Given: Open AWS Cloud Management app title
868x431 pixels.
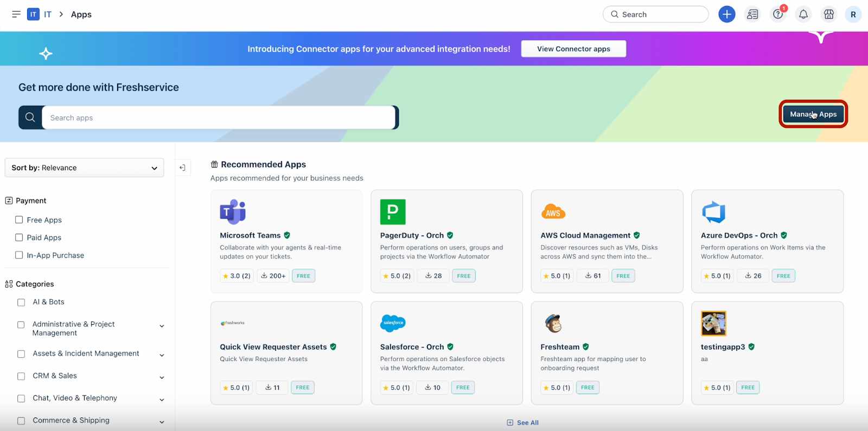Looking at the screenshot, I should [x=585, y=235].
